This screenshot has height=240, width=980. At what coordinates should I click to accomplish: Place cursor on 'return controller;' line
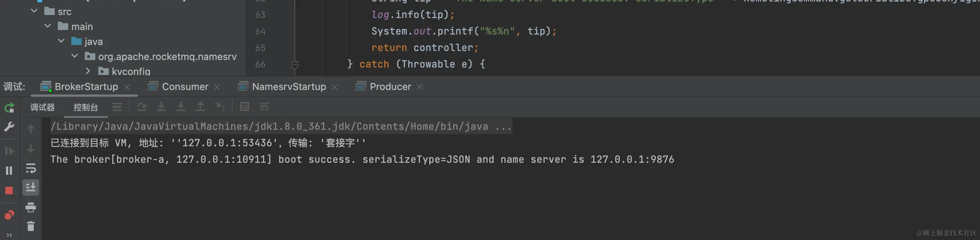425,48
